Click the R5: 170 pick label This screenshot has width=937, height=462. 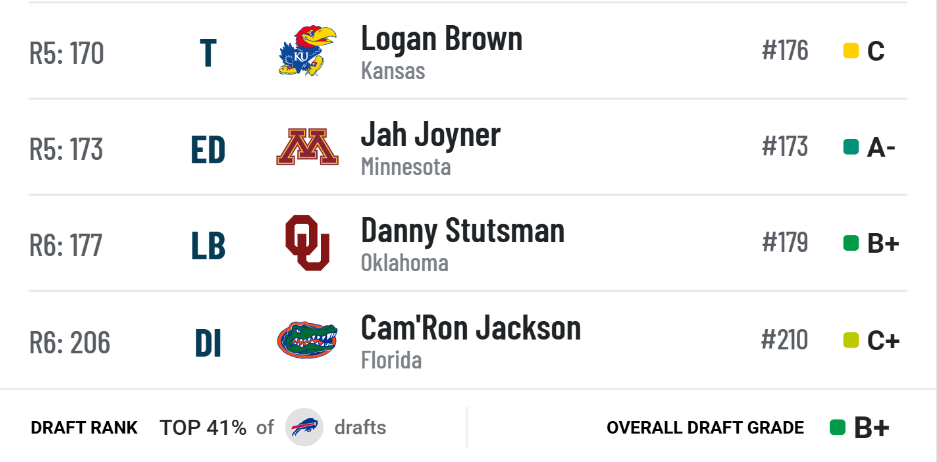[66, 53]
